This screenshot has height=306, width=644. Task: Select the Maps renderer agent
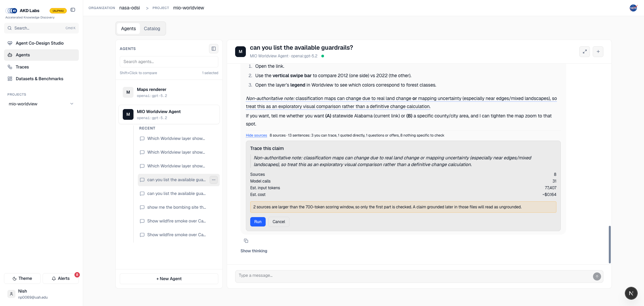169,92
